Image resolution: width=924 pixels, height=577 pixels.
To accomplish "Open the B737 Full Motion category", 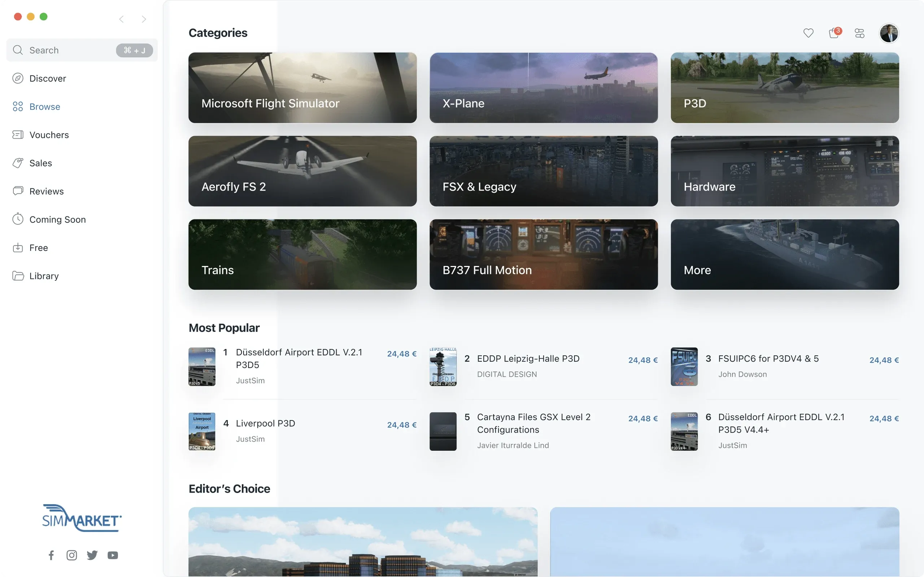I will coord(544,254).
